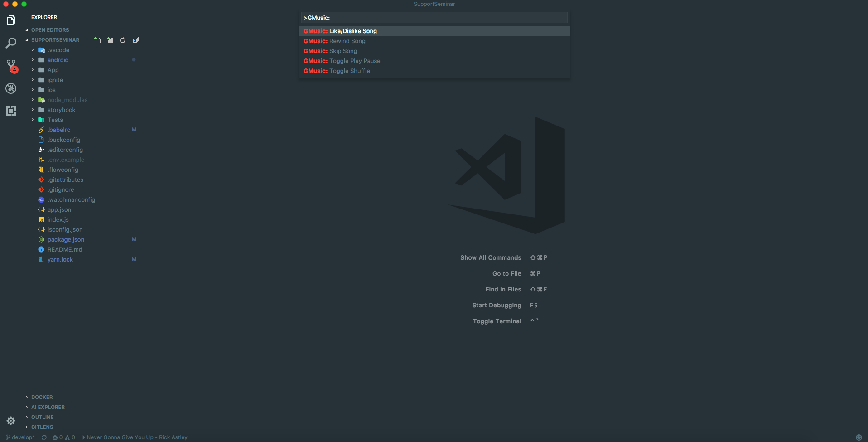Click the feedback smiley in status bar
Viewport: 868px width, 442px height.
tap(858, 437)
